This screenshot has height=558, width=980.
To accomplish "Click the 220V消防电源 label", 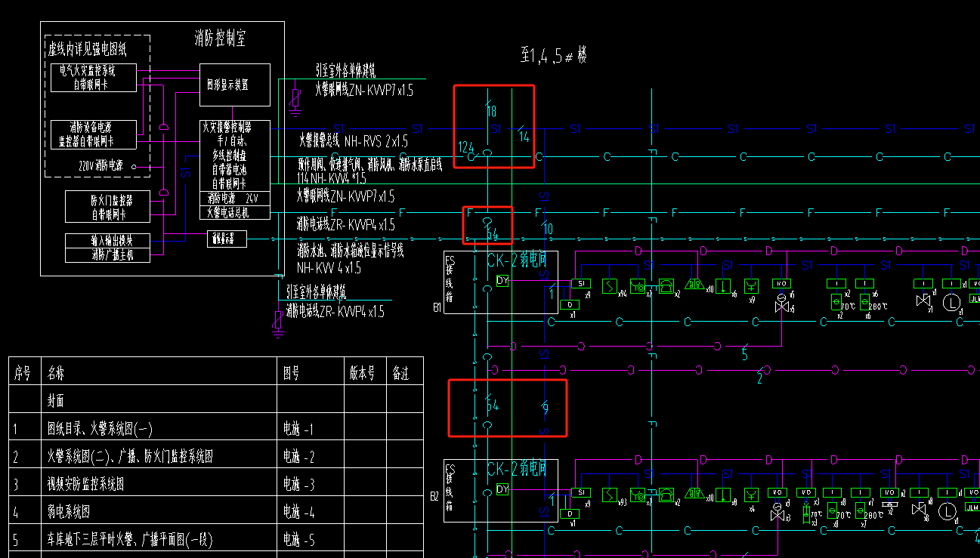I will [x=100, y=165].
